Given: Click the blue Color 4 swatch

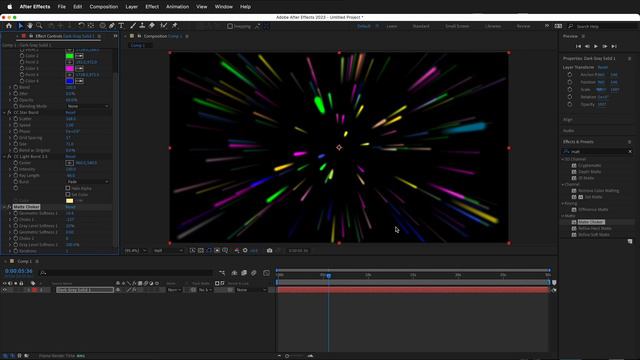Looking at the screenshot, I should pyautogui.click(x=69, y=81).
